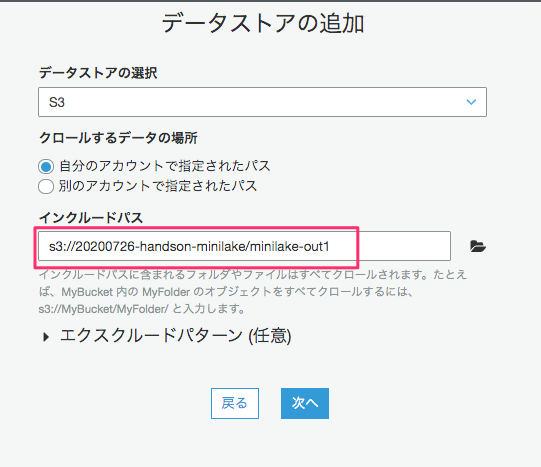Click the インクルードパス field label
This screenshot has height=467, width=541.
tap(91, 218)
